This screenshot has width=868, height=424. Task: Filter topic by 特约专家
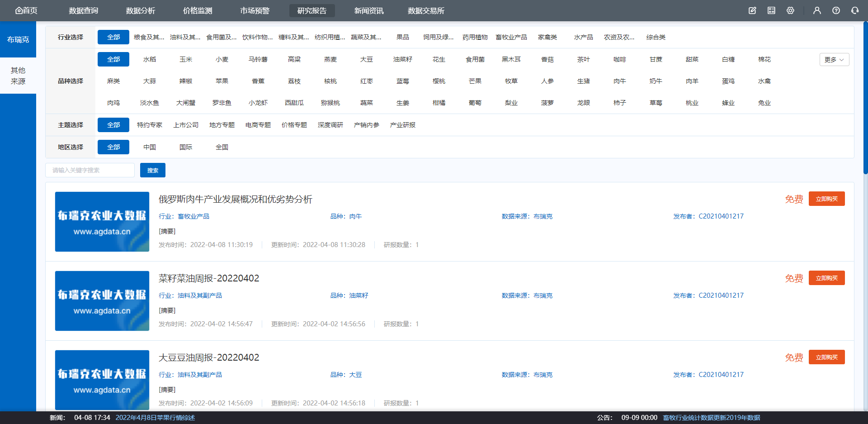coord(150,125)
